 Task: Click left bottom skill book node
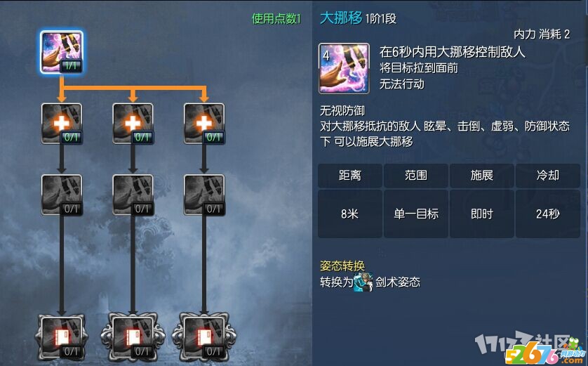point(62,337)
